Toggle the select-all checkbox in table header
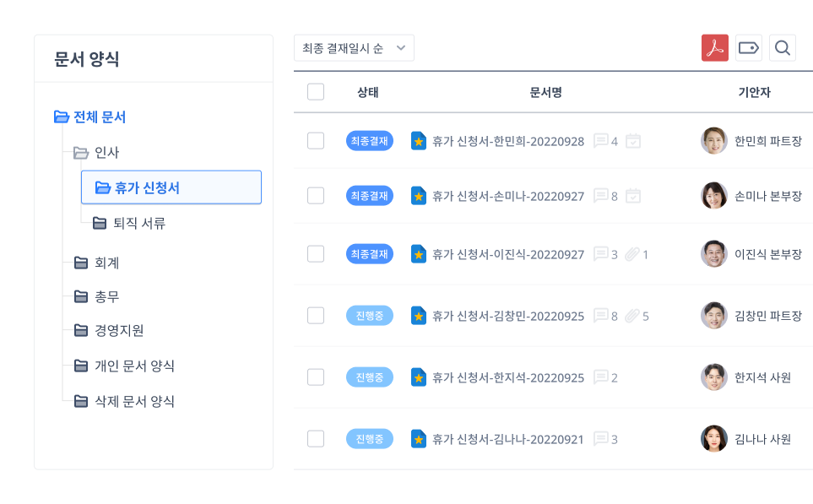813x504 pixels. pyautogui.click(x=316, y=92)
